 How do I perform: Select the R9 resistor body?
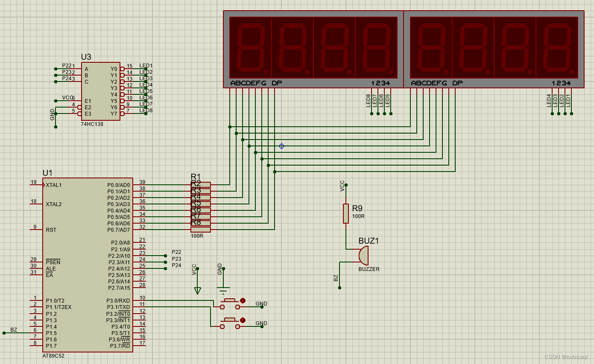[x=346, y=213]
